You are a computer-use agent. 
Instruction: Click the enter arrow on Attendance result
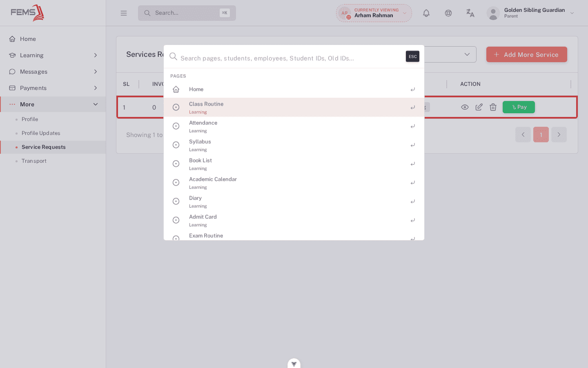(413, 126)
